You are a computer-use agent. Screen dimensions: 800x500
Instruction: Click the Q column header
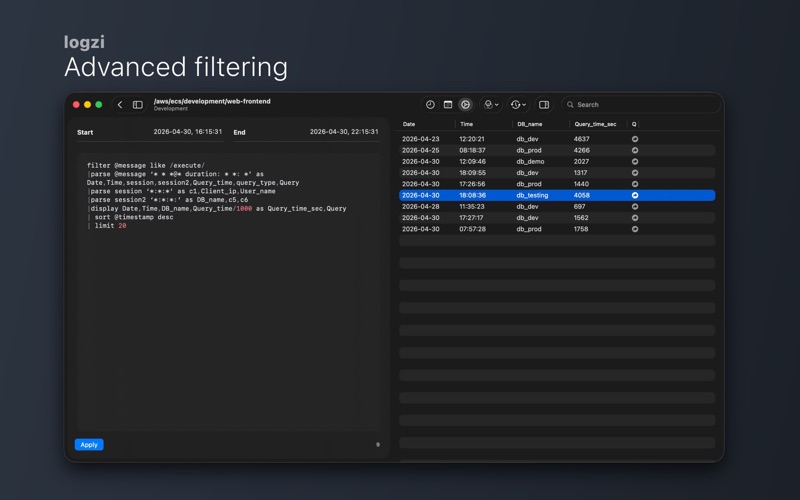(x=634, y=124)
